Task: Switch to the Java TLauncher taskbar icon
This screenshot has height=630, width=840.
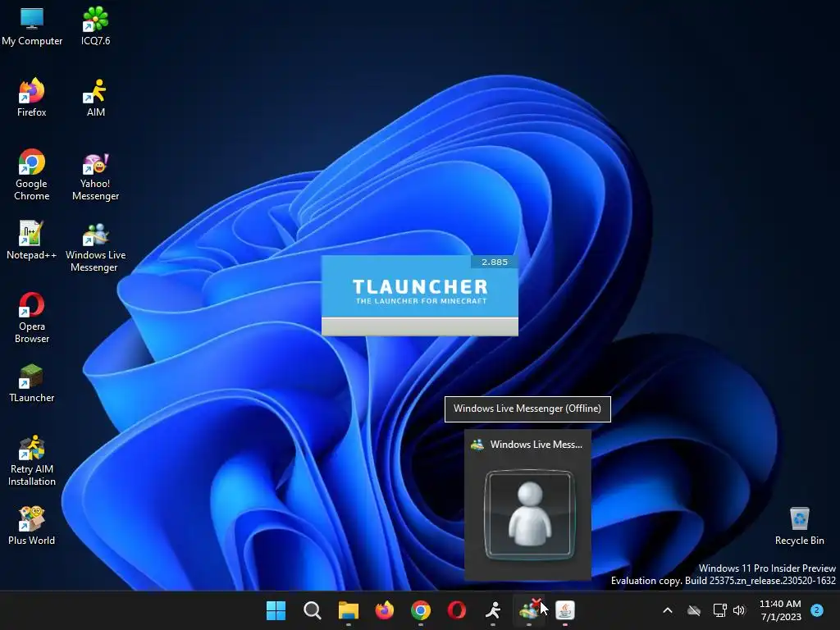Action: click(565, 610)
